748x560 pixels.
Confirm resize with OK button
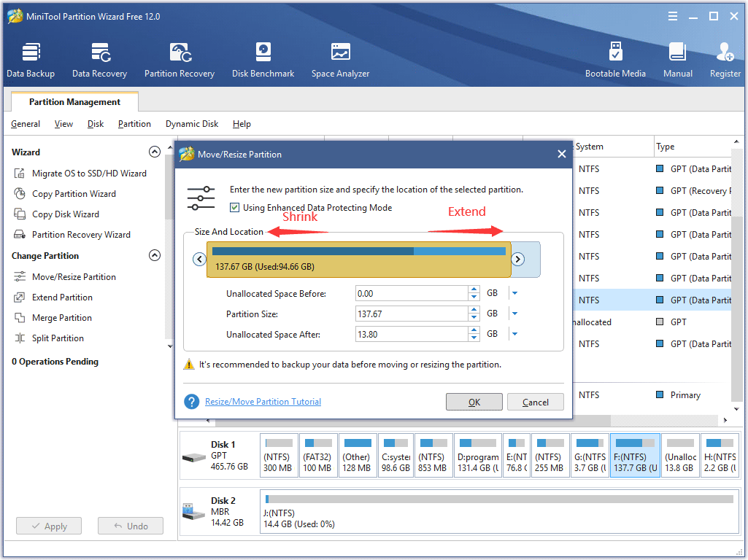(x=474, y=402)
